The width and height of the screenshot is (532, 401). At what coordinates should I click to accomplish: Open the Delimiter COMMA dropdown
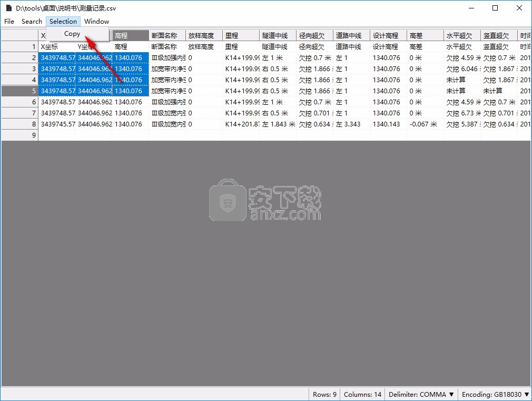421,394
